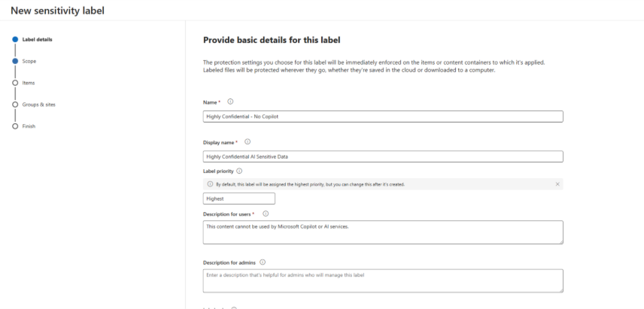The image size is (644, 309).
Task: Go to the Label details step
Action: pos(39,39)
